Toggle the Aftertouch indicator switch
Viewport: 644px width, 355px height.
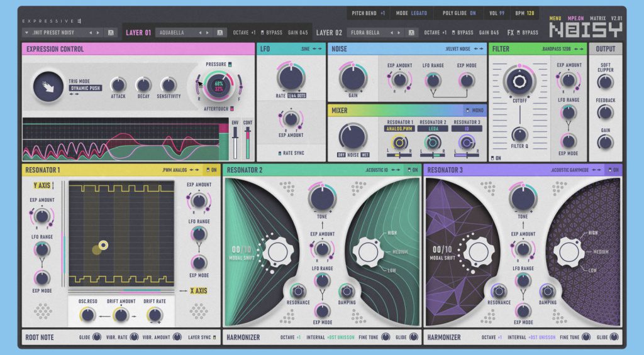point(231,109)
